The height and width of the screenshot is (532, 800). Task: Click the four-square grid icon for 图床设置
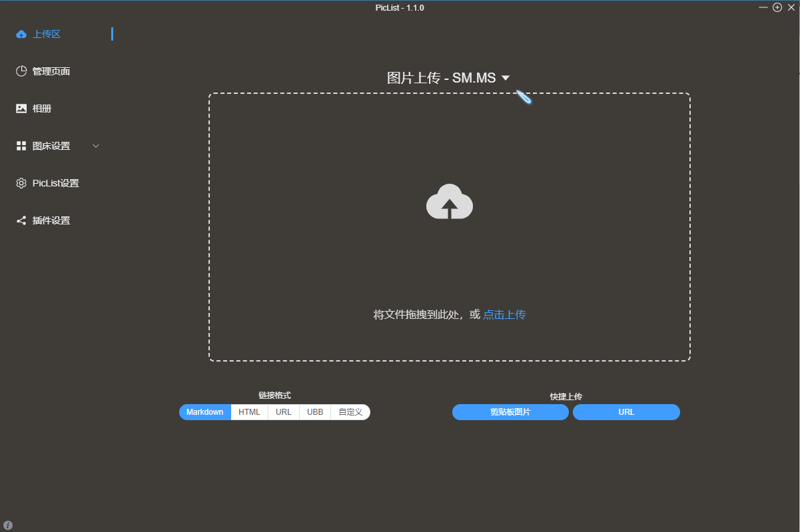coord(21,146)
